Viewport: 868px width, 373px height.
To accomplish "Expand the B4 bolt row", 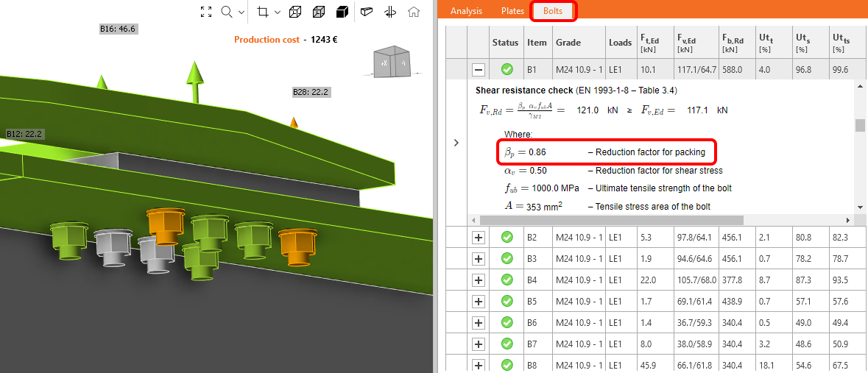I will 479,280.
